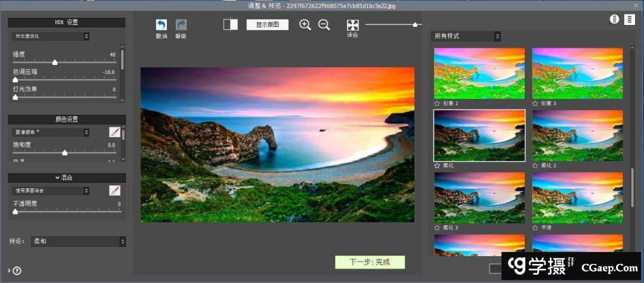Click the brush icon in the Blend panel
Image resolution: width=644 pixels, height=283 pixels.
pos(114,191)
